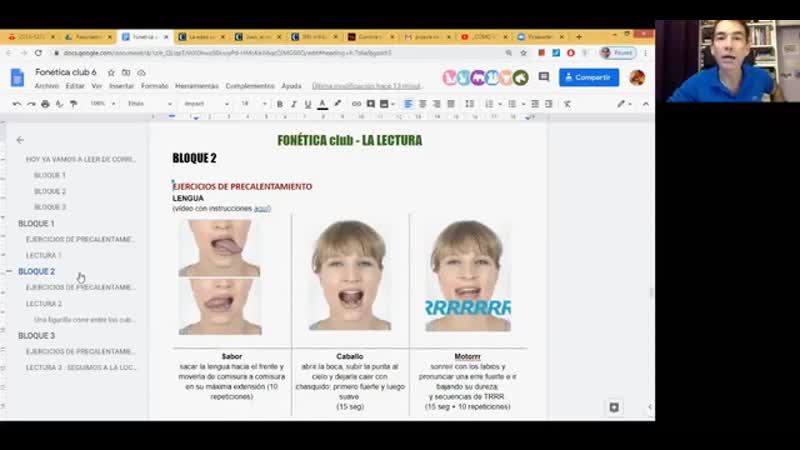The image size is (800, 450).
Task: Open the insert image dropdown
Action: pyautogui.click(x=387, y=104)
